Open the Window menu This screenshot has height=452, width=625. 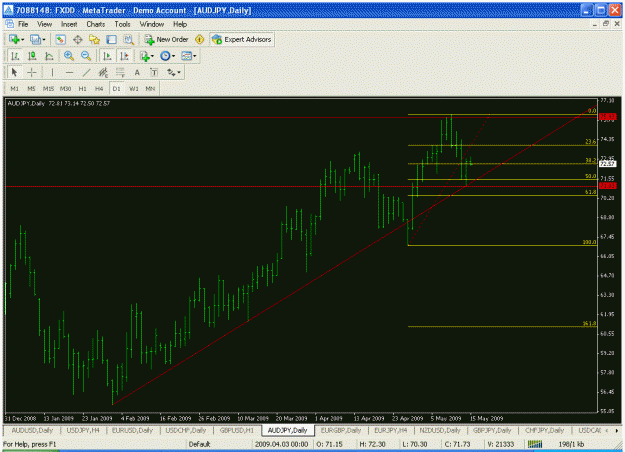[x=152, y=24]
